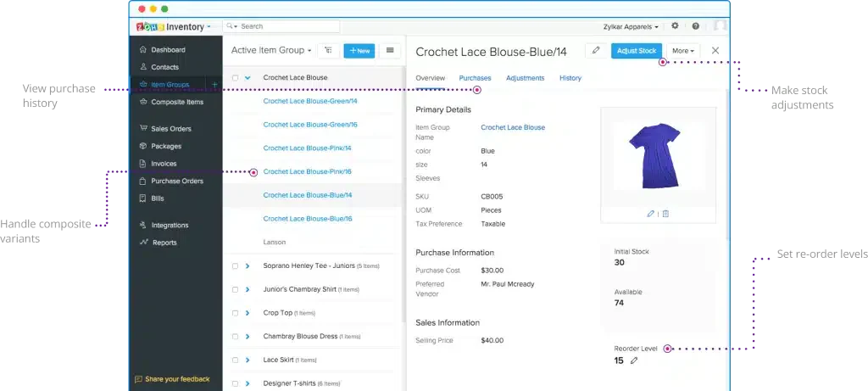Open Composite Items in the sidebar
Viewport: 868px width, 391px height.
pyautogui.click(x=177, y=102)
